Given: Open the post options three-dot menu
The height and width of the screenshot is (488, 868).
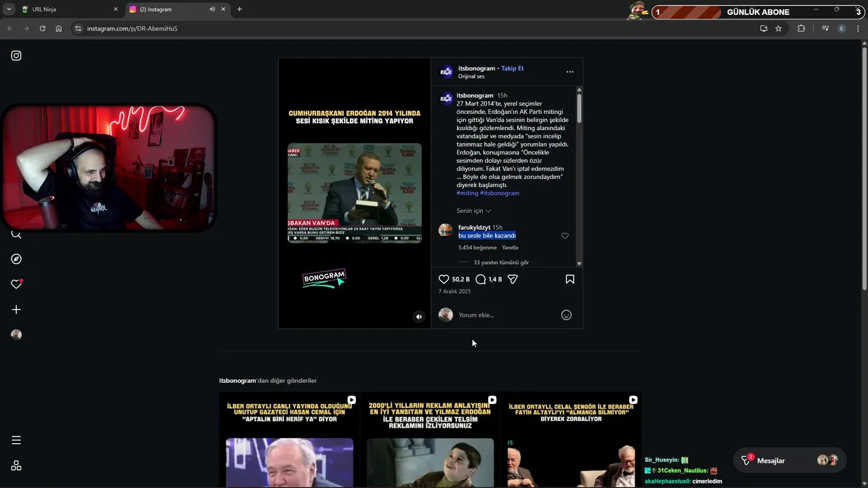Looking at the screenshot, I should click(570, 72).
